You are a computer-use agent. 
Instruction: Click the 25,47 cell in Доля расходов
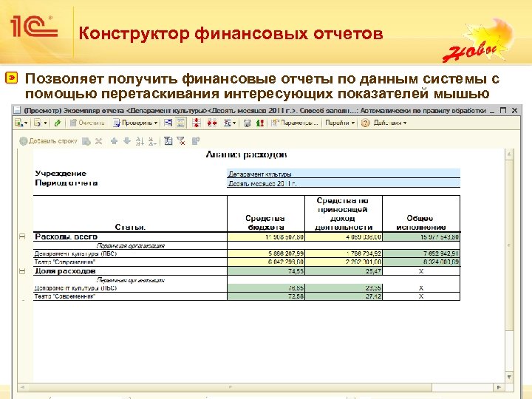click(x=344, y=271)
